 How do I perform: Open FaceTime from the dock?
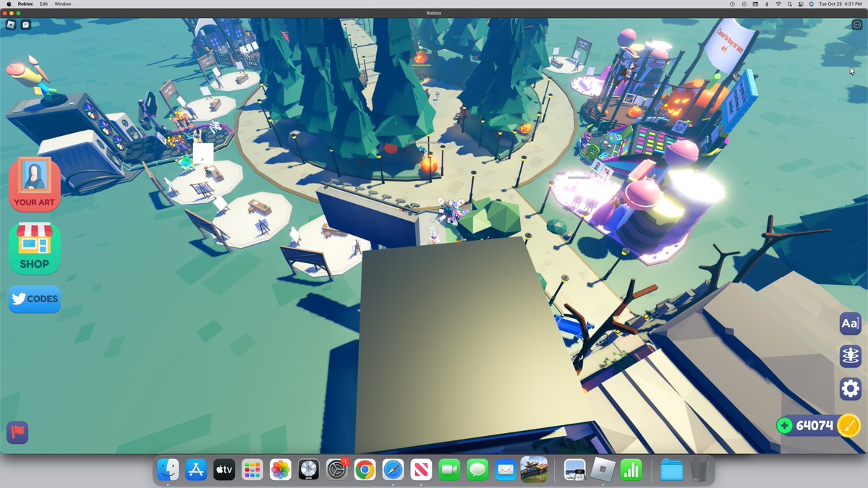pos(450,470)
